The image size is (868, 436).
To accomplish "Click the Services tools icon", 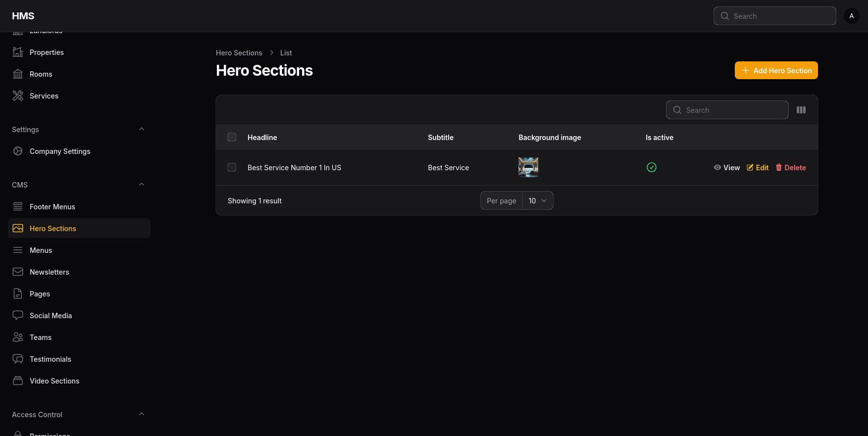I will [18, 96].
